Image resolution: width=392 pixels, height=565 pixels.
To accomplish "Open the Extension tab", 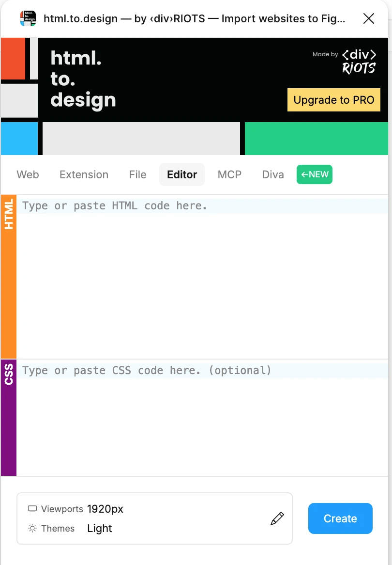I will pyautogui.click(x=84, y=174).
